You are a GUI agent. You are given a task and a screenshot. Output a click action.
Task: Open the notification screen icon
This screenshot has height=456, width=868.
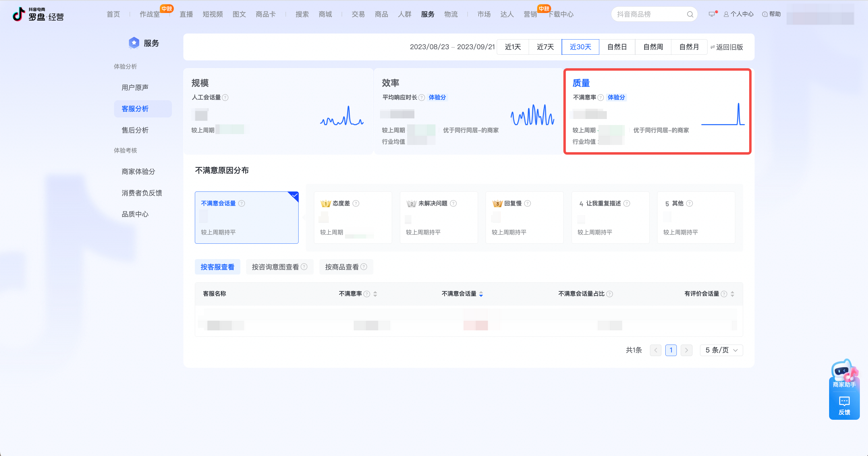(x=711, y=14)
